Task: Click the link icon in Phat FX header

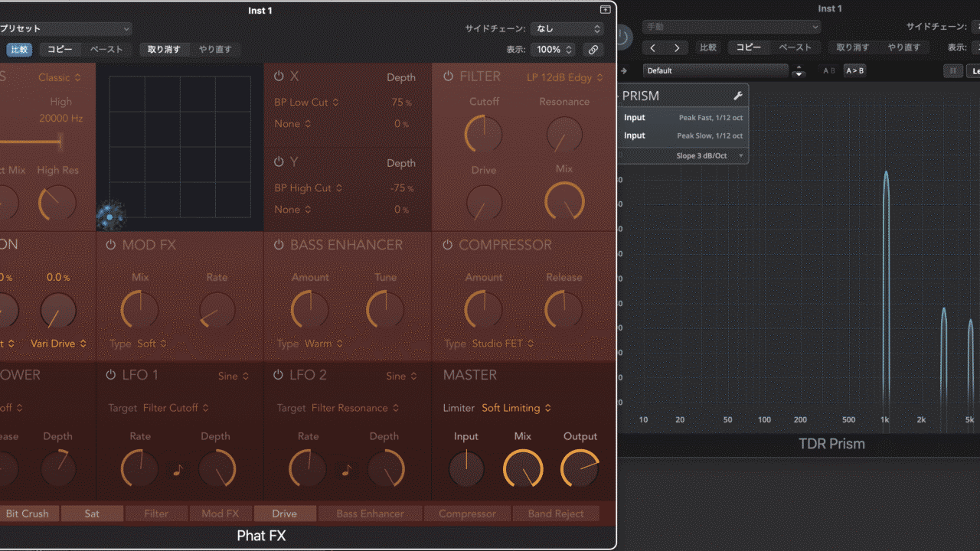Action: (x=593, y=50)
